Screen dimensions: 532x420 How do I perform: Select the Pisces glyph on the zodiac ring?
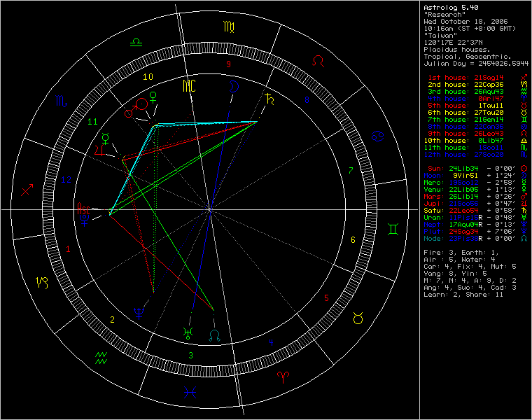[x=190, y=393]
